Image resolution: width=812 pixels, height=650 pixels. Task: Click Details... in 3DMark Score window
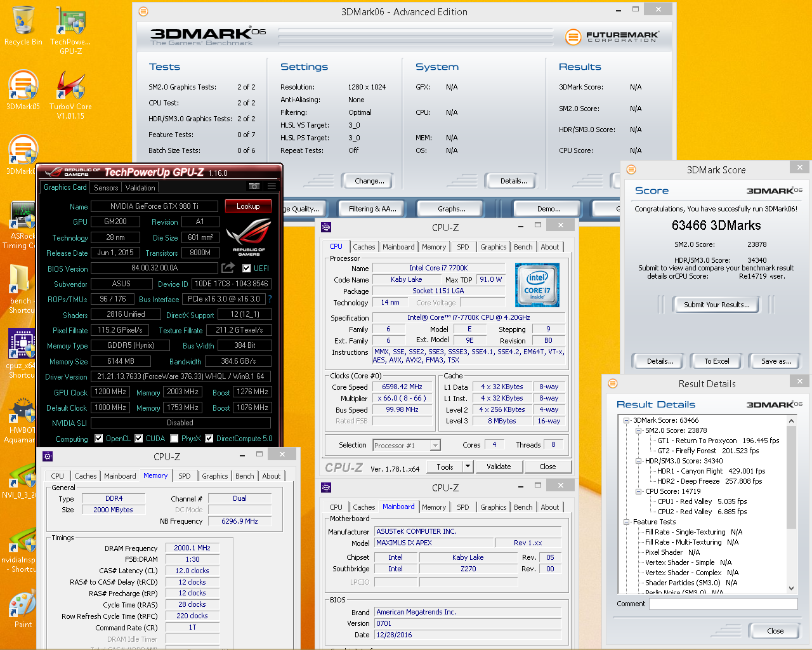click(x=660, y=361)
